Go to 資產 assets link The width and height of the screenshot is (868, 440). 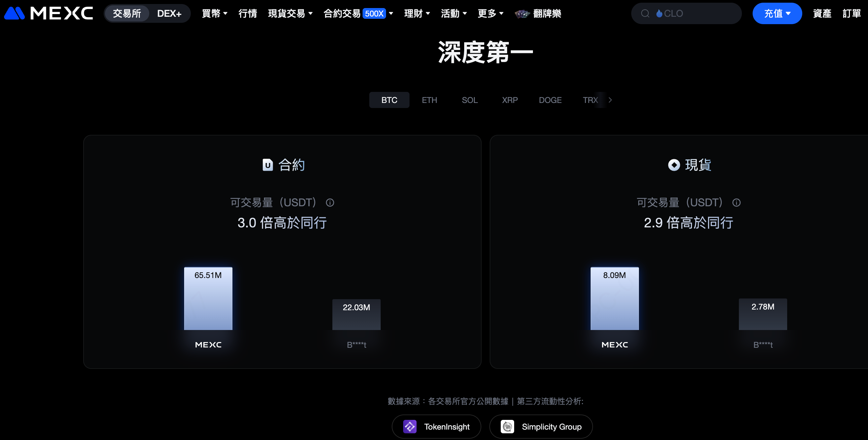[x=822, y=13]
